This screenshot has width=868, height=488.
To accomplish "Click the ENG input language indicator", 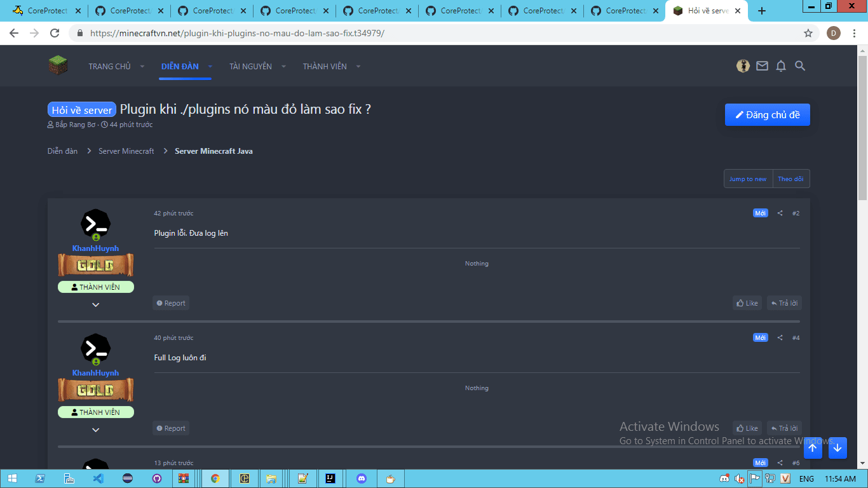I will tap(806, 478).
